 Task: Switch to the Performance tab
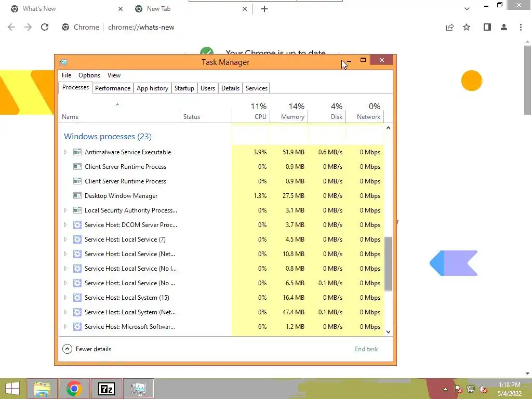tap(113, 88)
